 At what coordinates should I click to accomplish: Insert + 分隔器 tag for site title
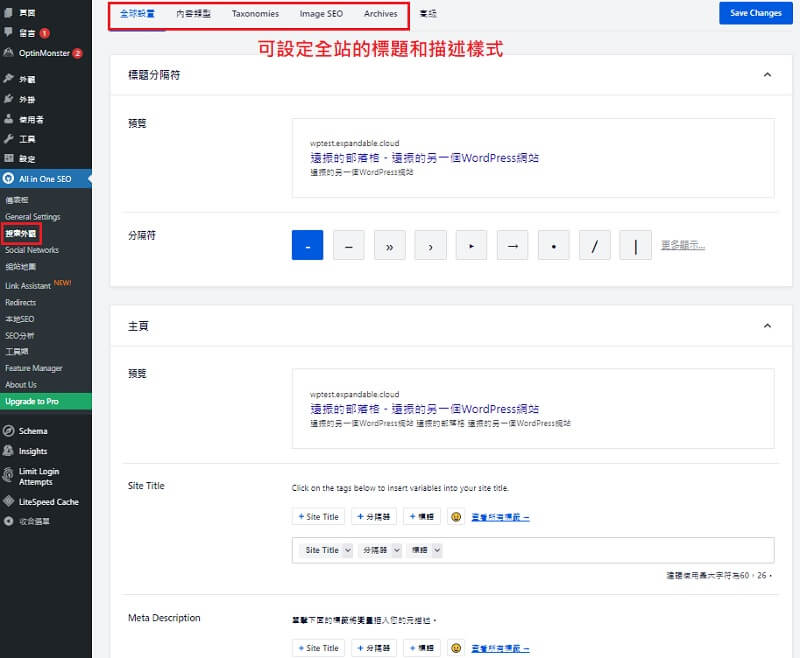373,517
